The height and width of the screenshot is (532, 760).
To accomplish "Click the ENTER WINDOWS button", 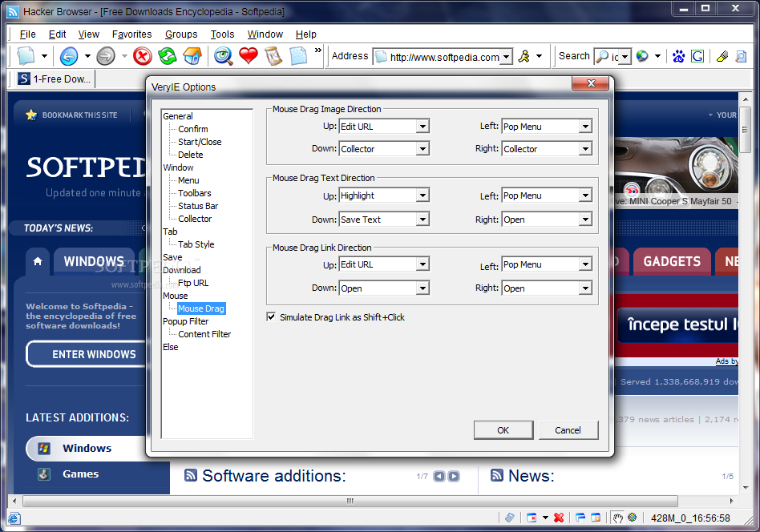I will [87, 354].
